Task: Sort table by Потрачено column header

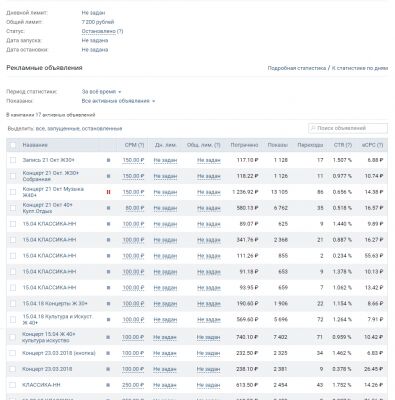Action: [x=244, y=145]
